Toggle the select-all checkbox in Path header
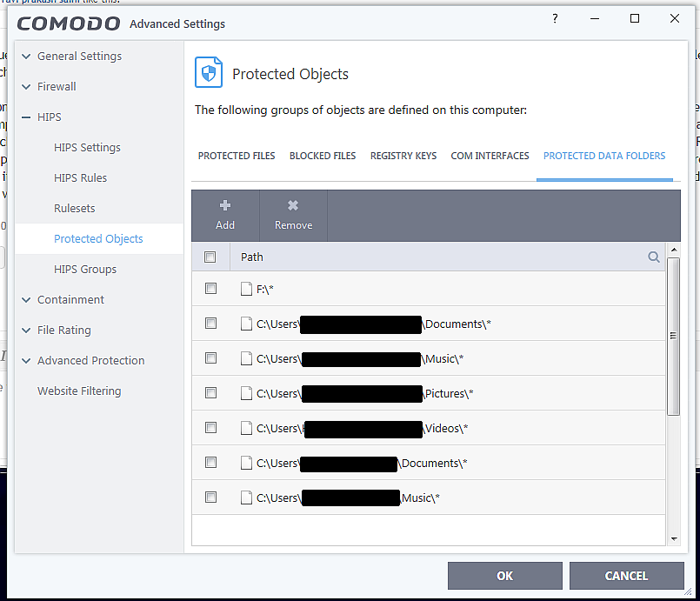Screen dimensions: 700x601 [210, 257]
